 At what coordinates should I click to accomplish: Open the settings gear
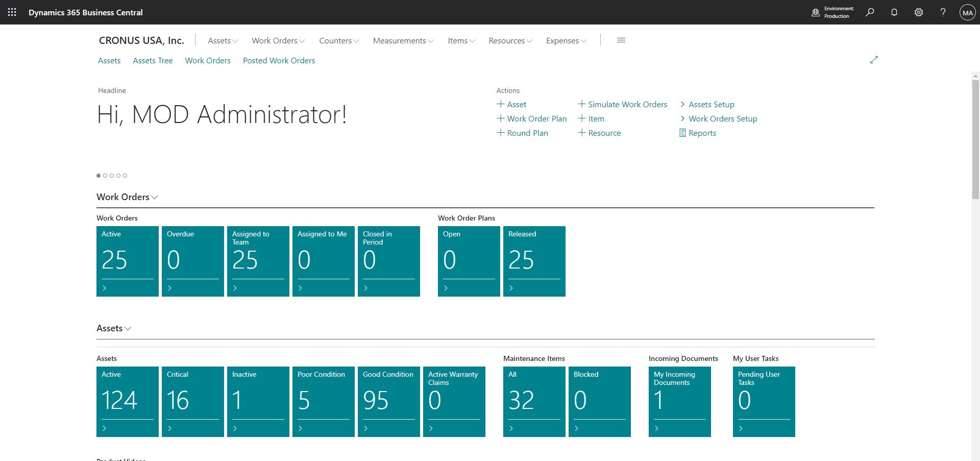pyautogui.click(x=918, y=12)
